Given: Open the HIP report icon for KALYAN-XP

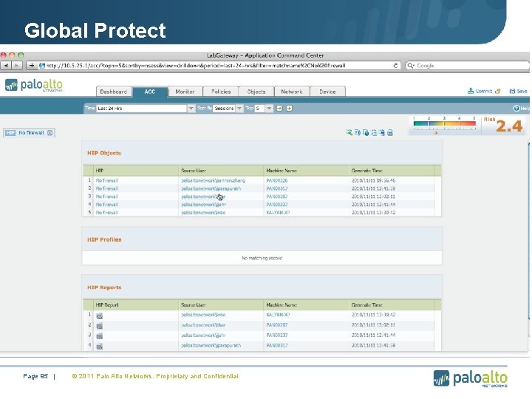Looking at the screenshot, I should [x=100, y=316].
